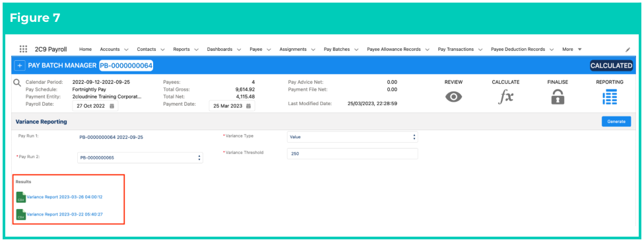Open the Contacts tab
The height and width of the screenshot is (242, 644).
[146, 49]
